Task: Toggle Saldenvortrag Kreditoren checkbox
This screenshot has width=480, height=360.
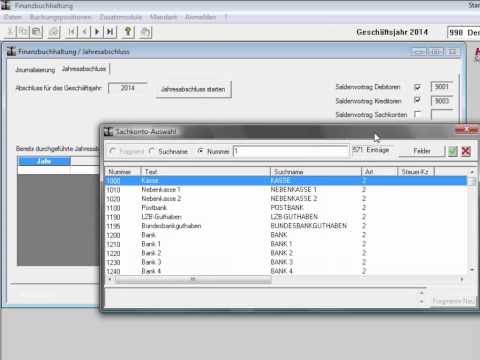Action: (417, 100)
